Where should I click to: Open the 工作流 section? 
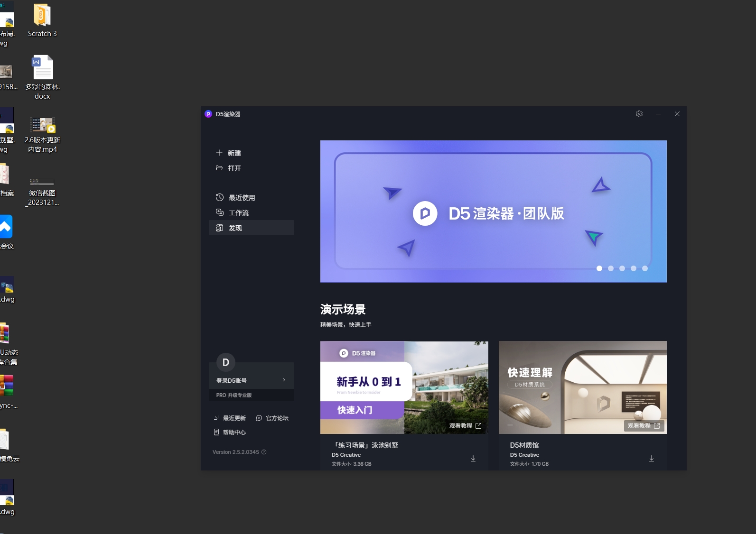pos(252,212)
